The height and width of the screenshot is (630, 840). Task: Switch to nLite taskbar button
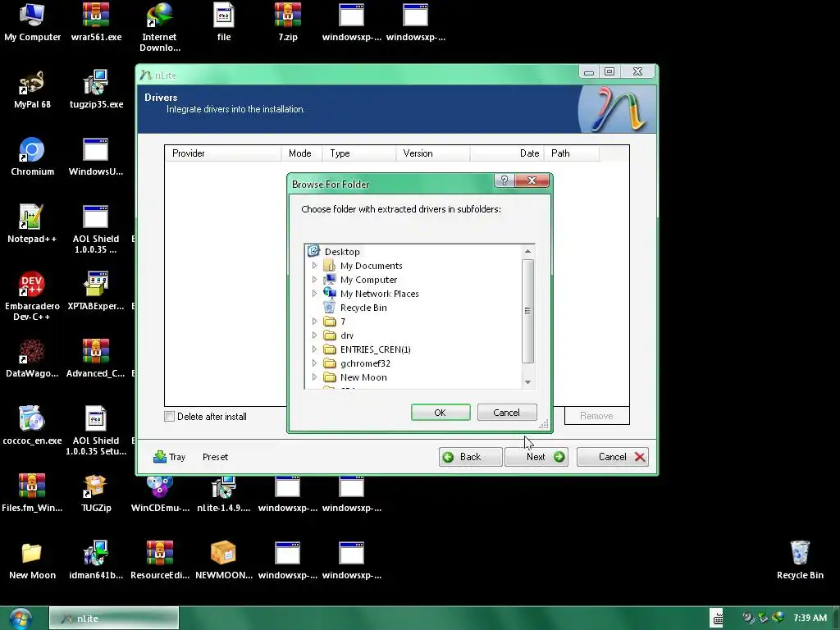[x=113, y=619]
